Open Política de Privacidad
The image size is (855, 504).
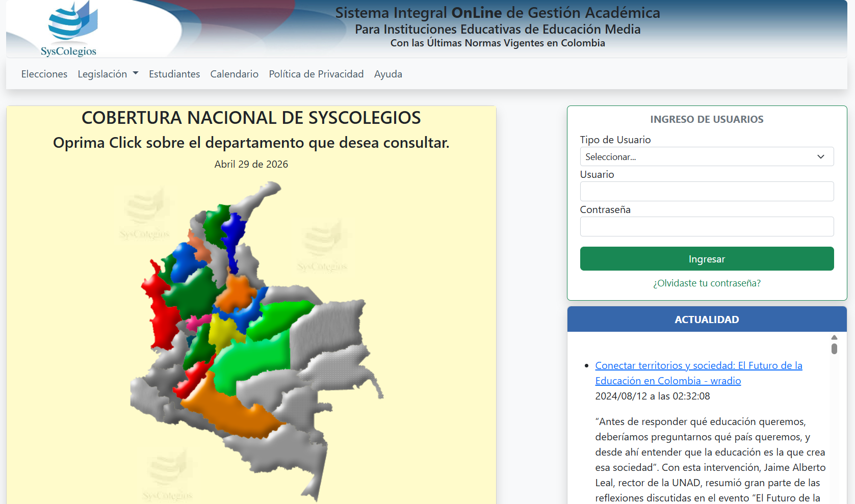[x=316, y=74]
